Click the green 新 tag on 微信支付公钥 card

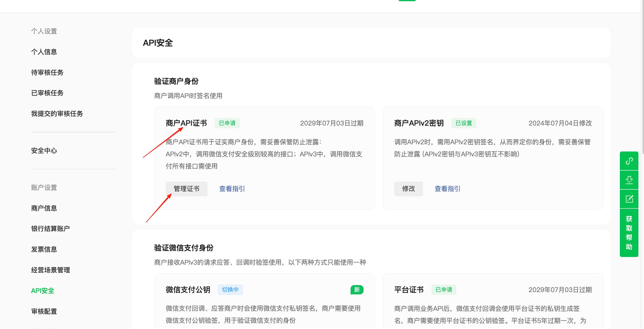[x=357, y=290]
